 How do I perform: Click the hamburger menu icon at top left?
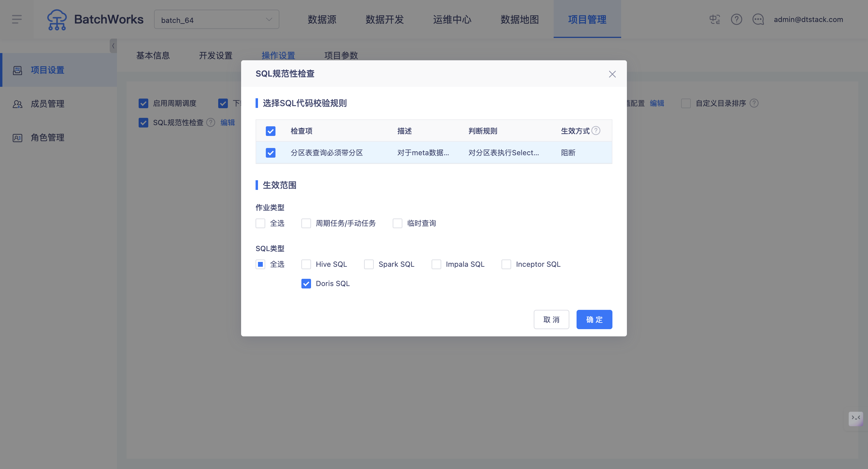coord(17,19)
